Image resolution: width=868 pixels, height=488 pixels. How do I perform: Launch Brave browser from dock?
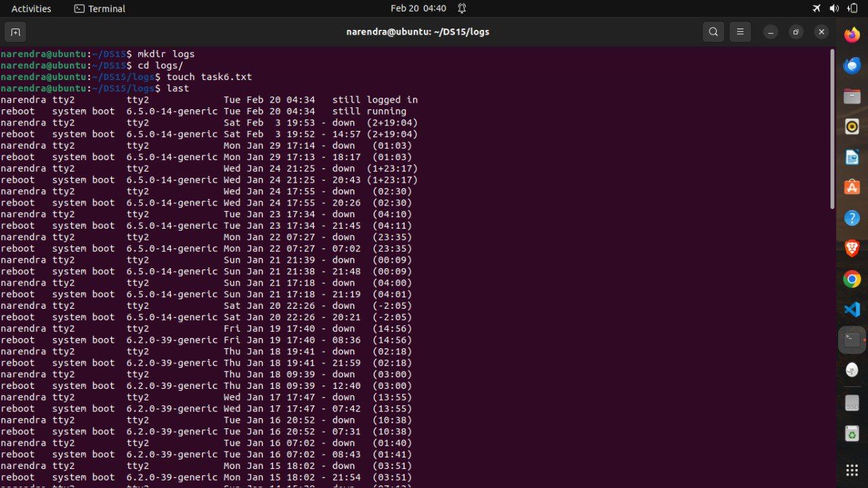pyautogui.click(x=852, y=248)
